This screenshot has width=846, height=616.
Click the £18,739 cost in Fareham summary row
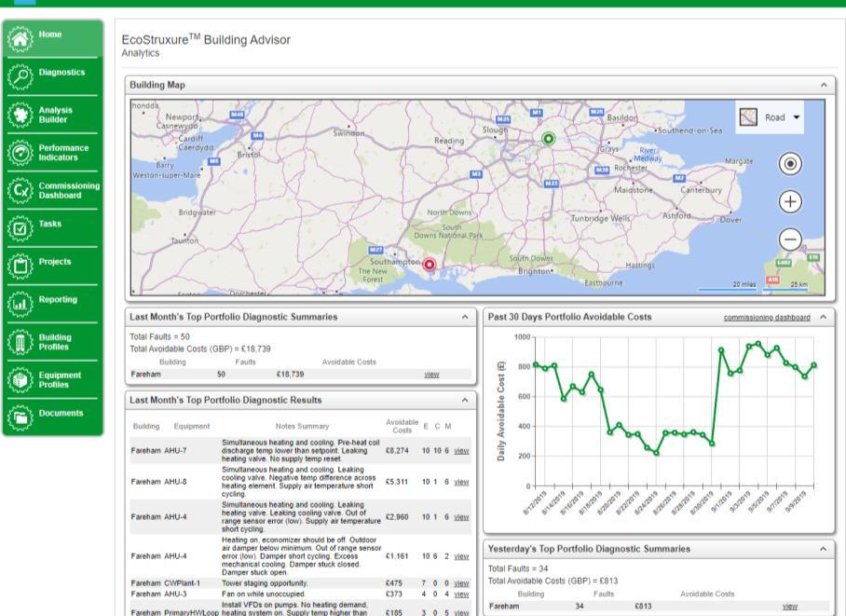point(291,374)
